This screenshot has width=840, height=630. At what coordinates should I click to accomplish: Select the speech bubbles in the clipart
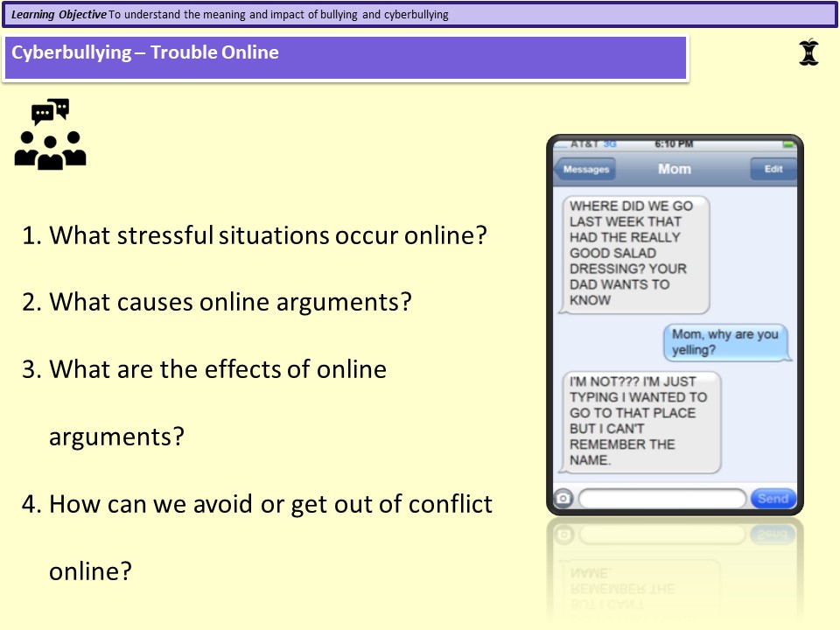[x=50, y=112]
